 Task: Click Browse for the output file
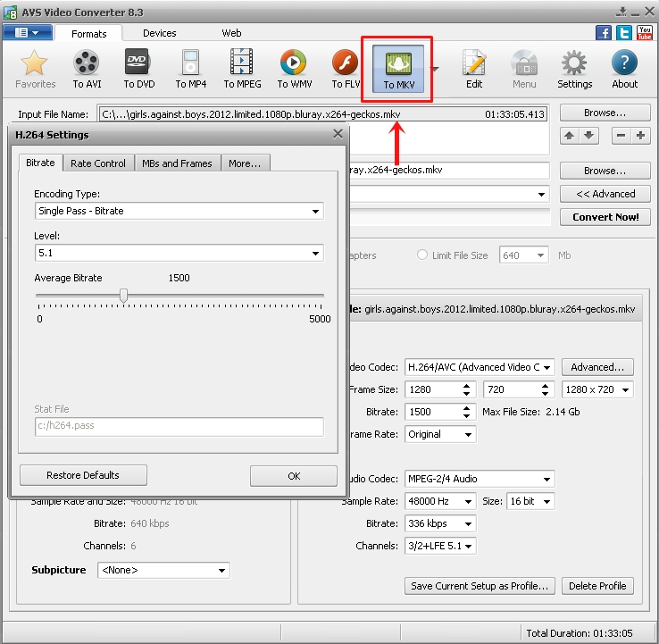(605, 171)
